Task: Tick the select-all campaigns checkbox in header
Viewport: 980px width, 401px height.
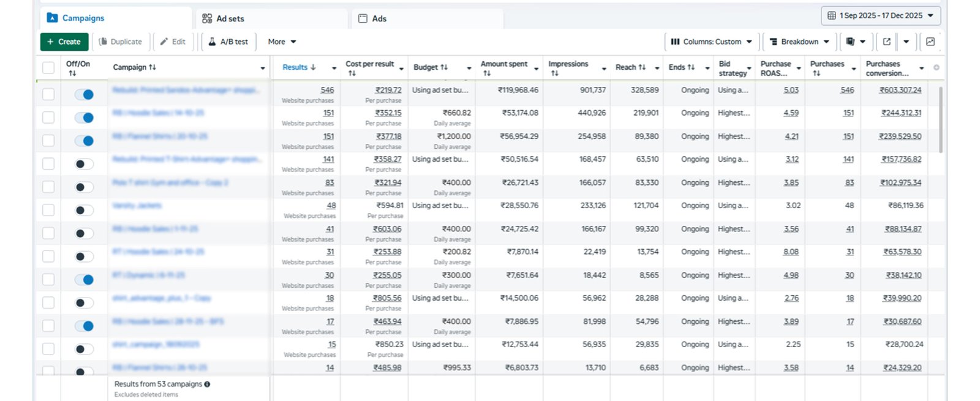Action: pos(48,67)
